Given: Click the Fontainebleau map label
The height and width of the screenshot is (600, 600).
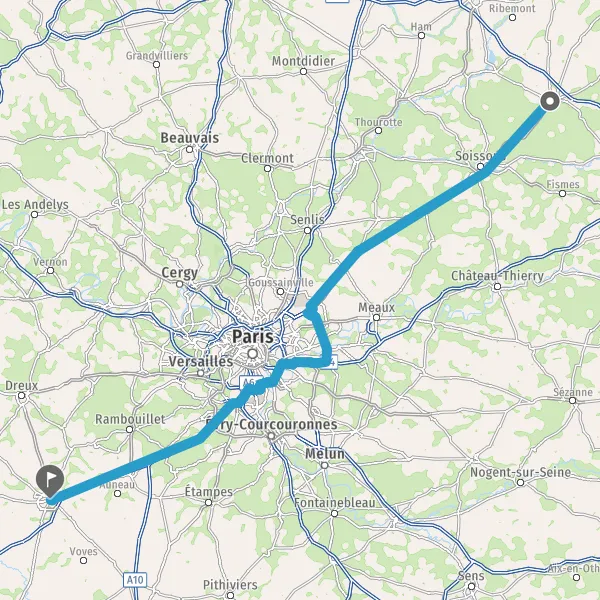Looking at the screenshot, I should click(335, 502).
